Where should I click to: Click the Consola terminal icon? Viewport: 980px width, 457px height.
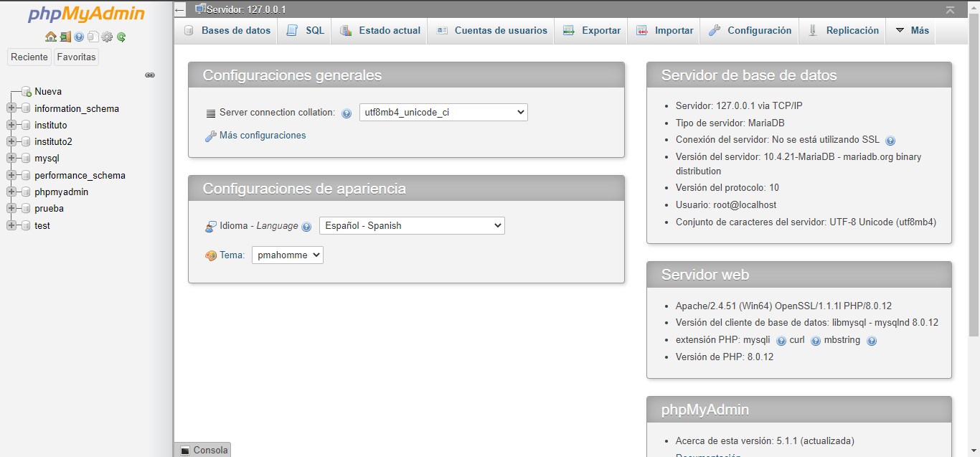185,451
